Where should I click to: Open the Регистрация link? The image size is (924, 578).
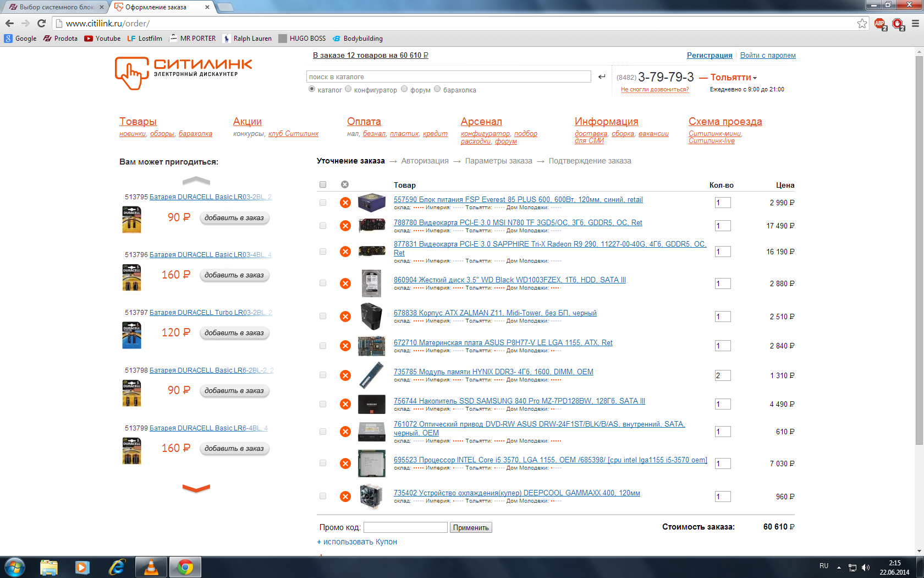tap(710, 56)
